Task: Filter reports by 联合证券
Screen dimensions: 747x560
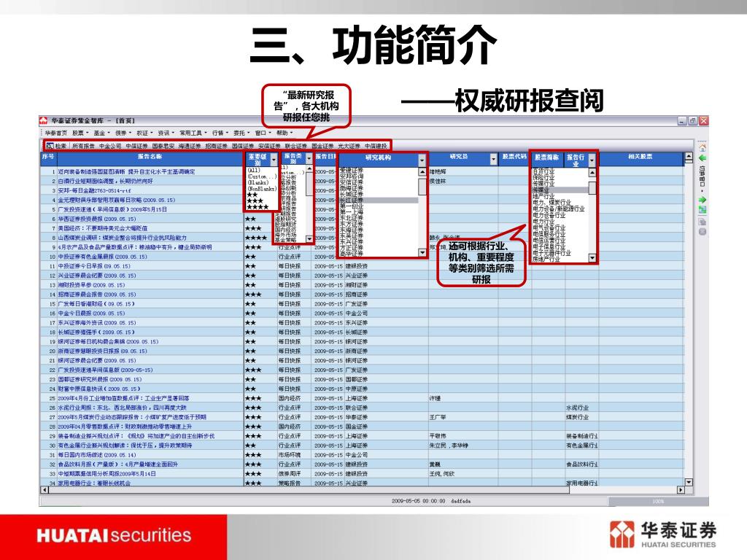Action: (x=296, y=146)
